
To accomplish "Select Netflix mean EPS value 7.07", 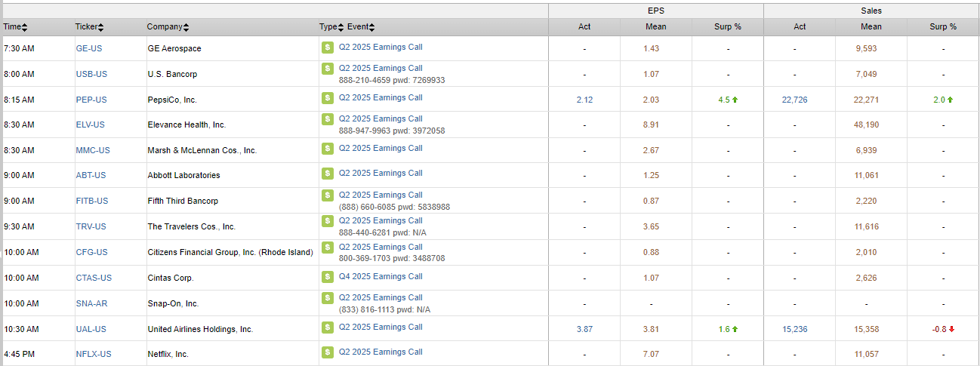I will [x=651, y=355].
